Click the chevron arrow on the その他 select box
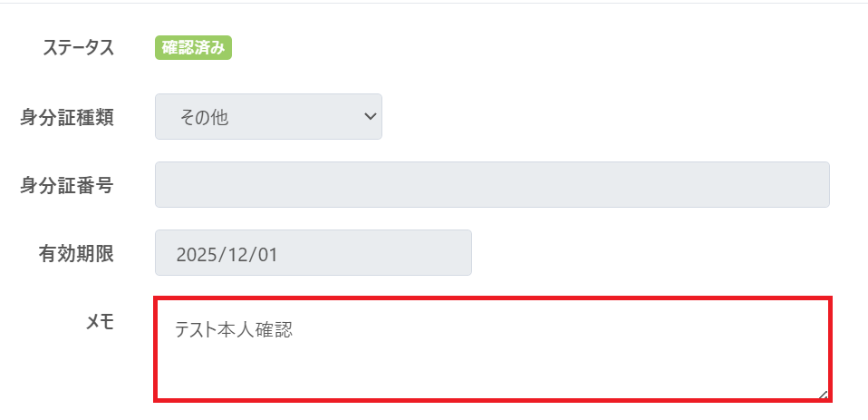This screenshot has height=420, width=868. tap(369, 116)
